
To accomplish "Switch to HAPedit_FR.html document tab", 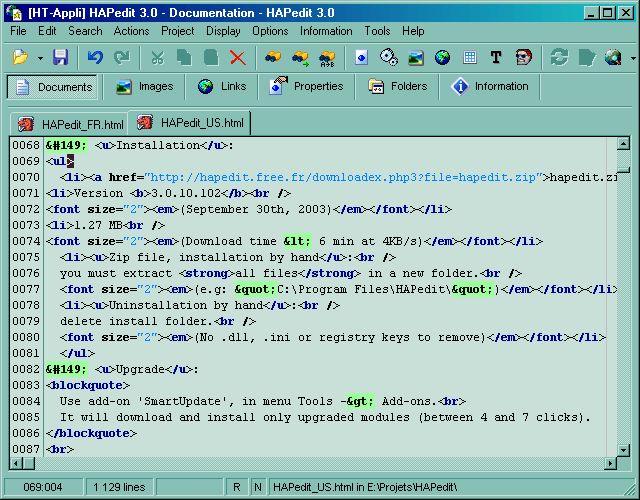I will [x=70, y=124].
